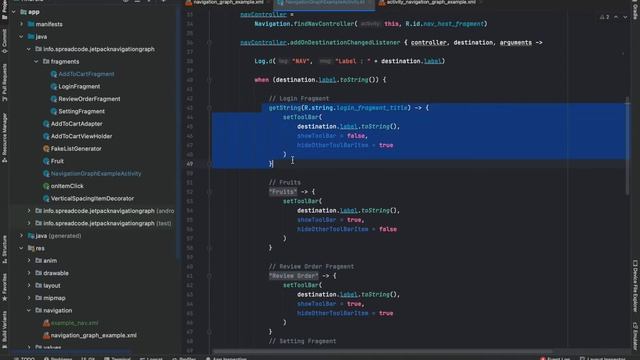
Task: Select the Fruit class in tree
Action: click(57, 161)
